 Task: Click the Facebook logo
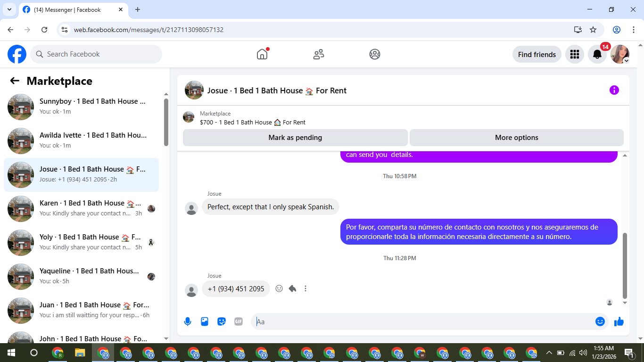[x=17, y=54]
